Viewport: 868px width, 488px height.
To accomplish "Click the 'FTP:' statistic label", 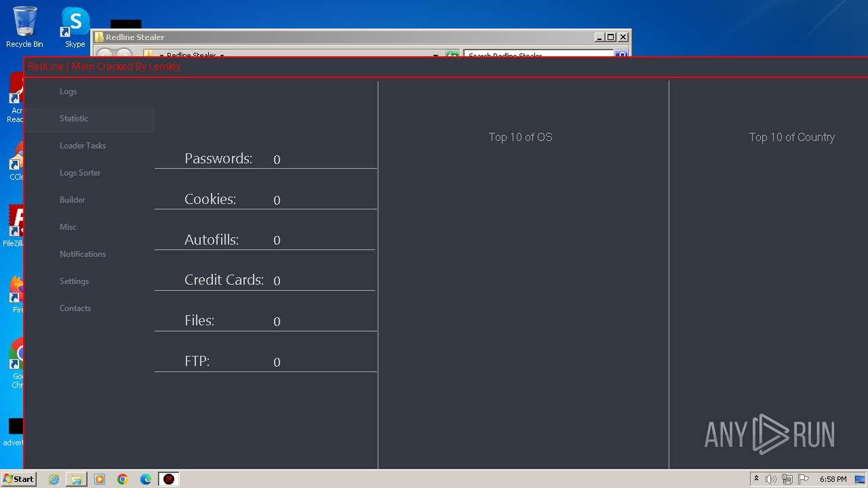I will pyautogui.click(x=197, y=361).
